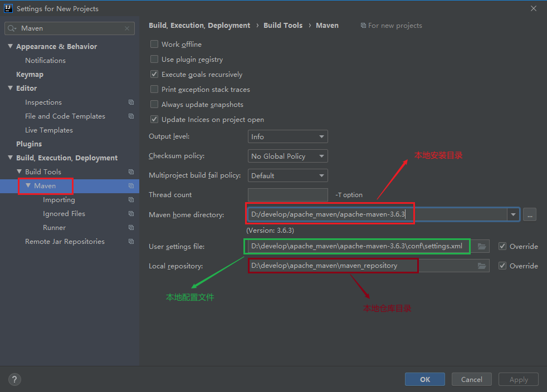The image size is (547, 392).
Task: Open the Checksum policy dropdown
Action: [288, 156]
